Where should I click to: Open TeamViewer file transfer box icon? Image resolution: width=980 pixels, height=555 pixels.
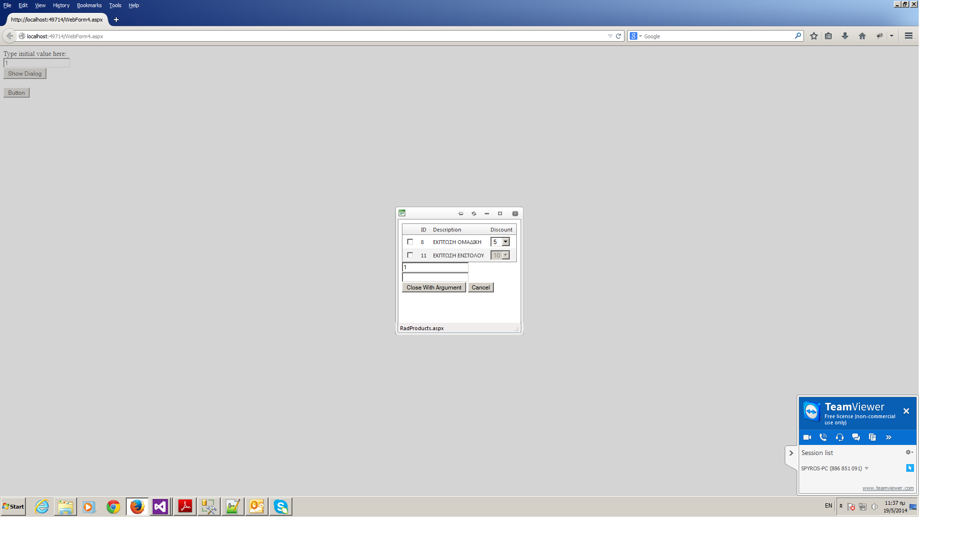[x=872, y=437]
